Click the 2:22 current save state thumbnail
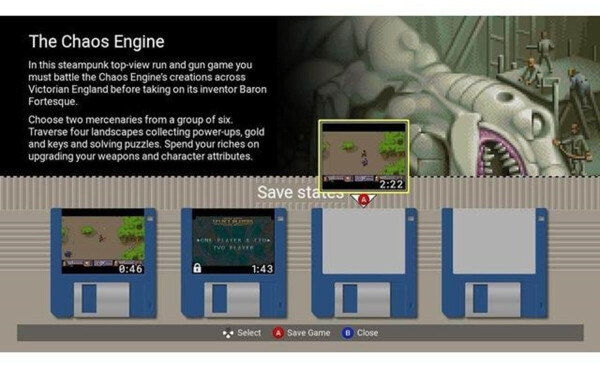The image size is (600, 369). 364,156
